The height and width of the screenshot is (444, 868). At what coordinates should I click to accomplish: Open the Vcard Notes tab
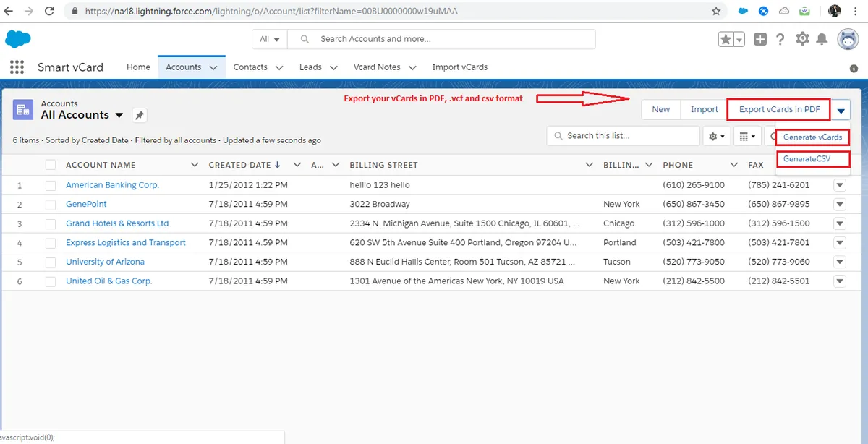coord(377,67)
